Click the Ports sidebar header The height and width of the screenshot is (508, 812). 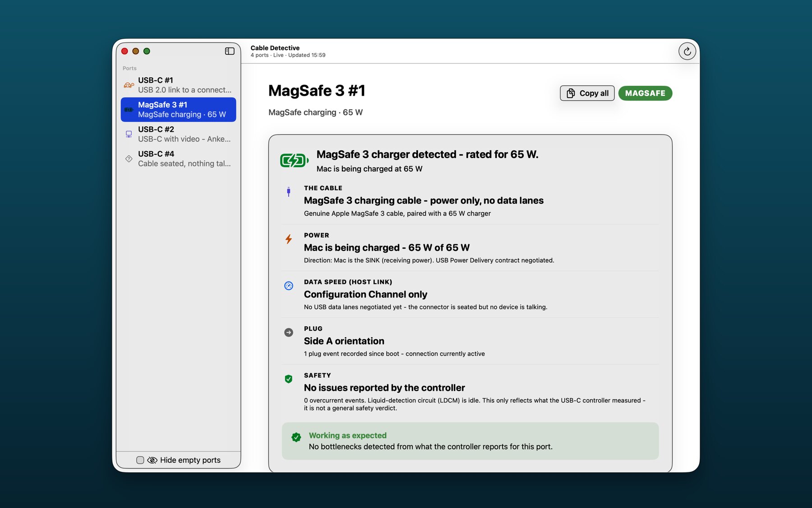pos(129,68)
